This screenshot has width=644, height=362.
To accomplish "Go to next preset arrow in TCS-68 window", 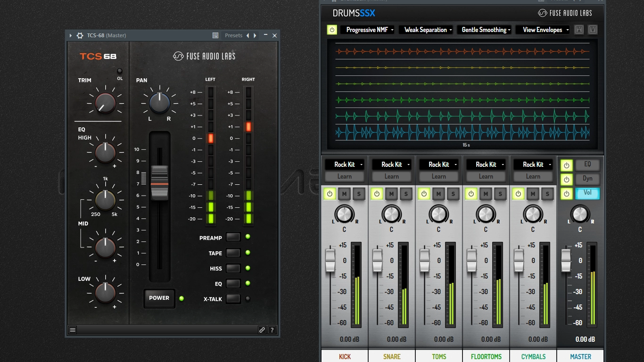I will [255, 35].
